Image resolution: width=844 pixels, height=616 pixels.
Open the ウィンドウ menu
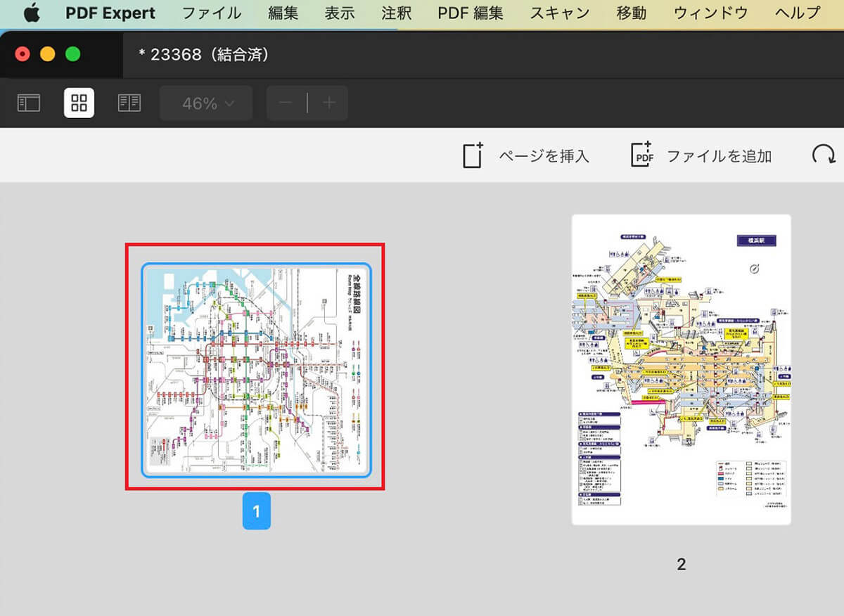click(x=711, y=13)
